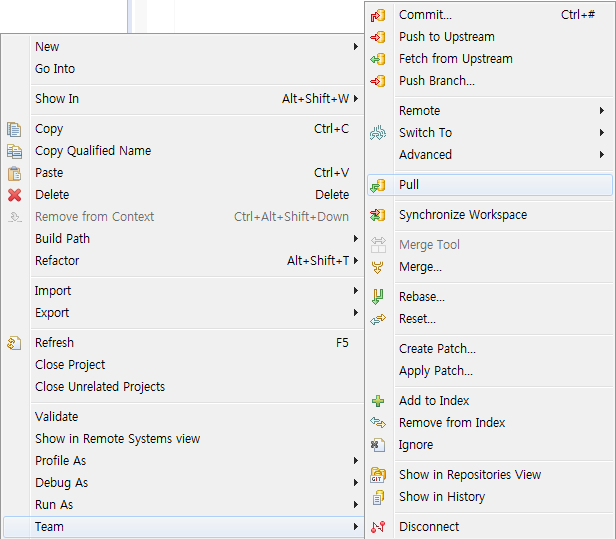Image resolution: width=616 pixels, height=539 pixels.
Task: Select Go Into from context menu
Action: pos(55,69)
